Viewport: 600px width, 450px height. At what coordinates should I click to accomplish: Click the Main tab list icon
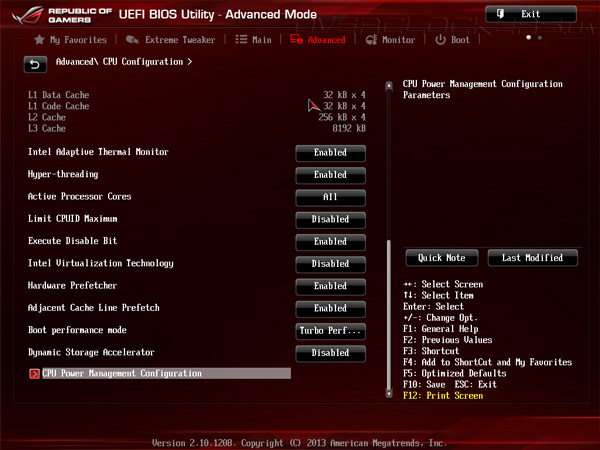tap(241, 39)
